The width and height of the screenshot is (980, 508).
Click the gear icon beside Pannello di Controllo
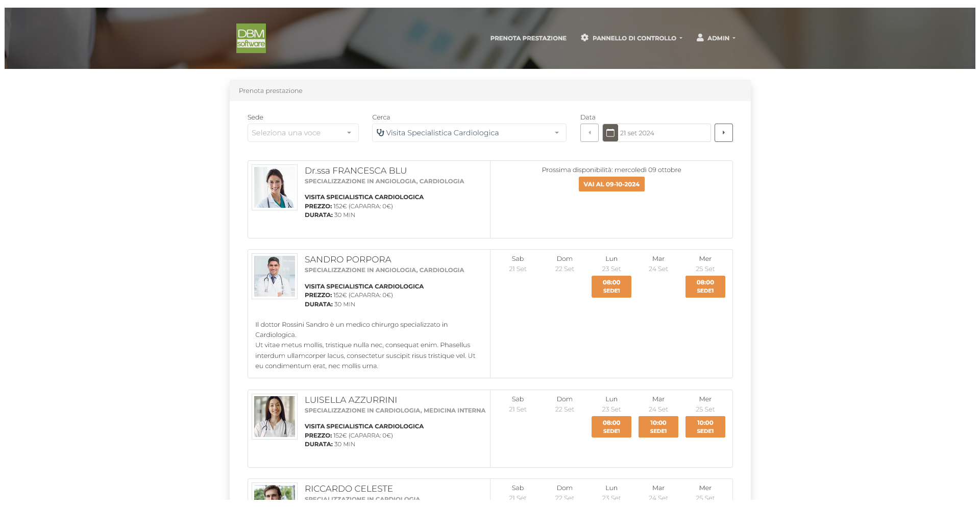pos(584,38)
